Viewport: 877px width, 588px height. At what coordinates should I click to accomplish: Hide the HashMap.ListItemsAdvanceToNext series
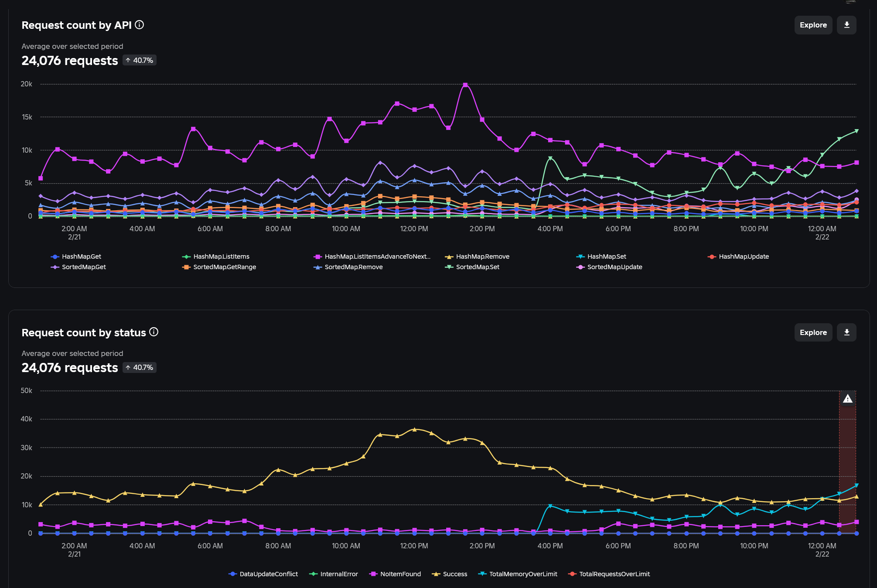pos(372,256)
